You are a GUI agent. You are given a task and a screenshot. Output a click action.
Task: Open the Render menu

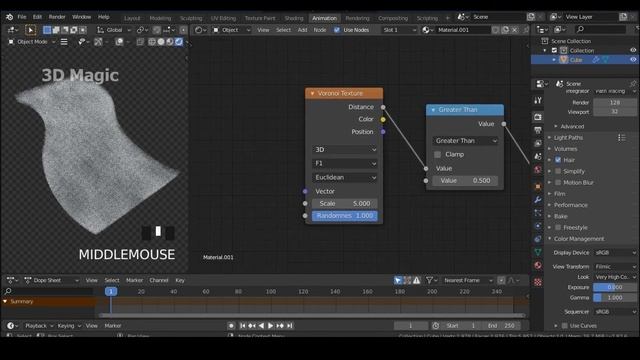(57, 17)
